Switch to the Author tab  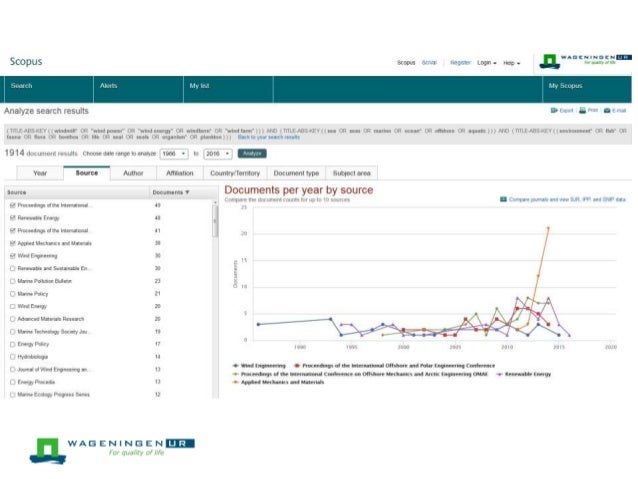[x=133, y=173]
